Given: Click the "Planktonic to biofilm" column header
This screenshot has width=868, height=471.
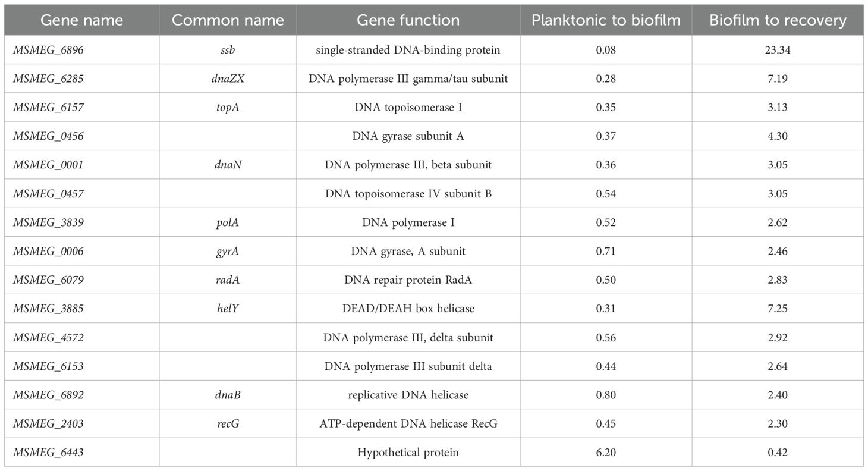Looking at the screenshot, I should tap(606, 20).
